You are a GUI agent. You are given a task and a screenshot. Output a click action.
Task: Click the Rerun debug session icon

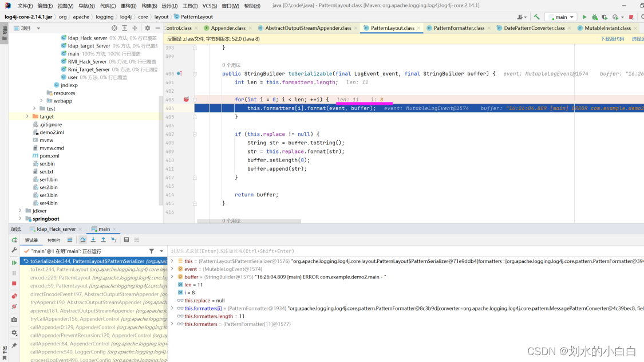(x=14, y=240)
